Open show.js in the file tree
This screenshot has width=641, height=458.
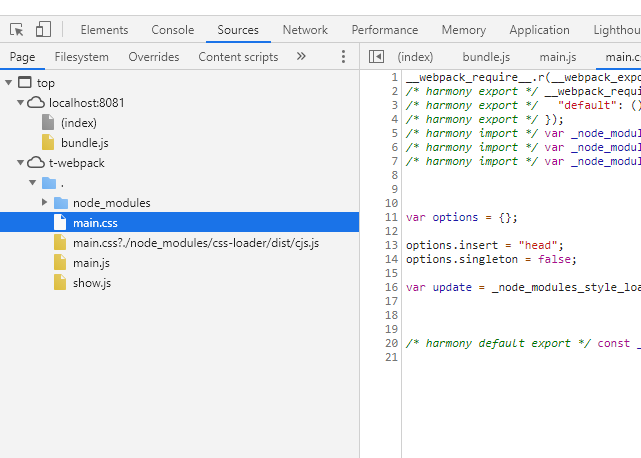click(x=92, y=283)
